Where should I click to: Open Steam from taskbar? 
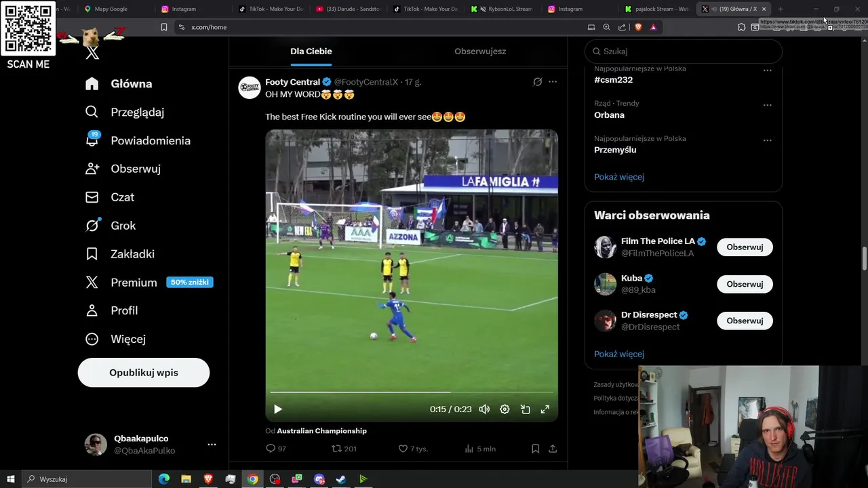[x=341, y=479]
